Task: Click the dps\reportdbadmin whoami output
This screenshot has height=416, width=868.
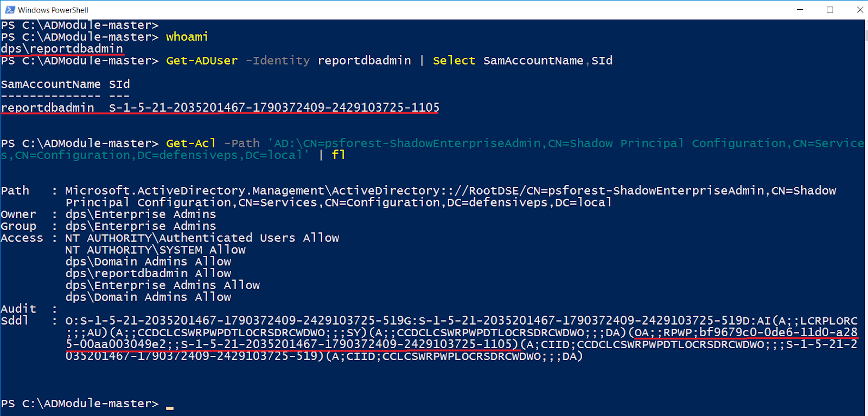Action: [x=62, y=49]
